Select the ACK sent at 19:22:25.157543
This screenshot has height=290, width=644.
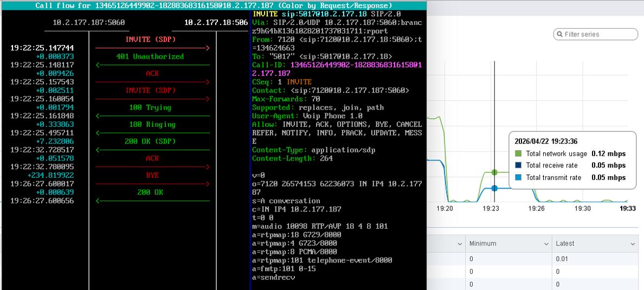pyautogui.click(x=152, y=74)
